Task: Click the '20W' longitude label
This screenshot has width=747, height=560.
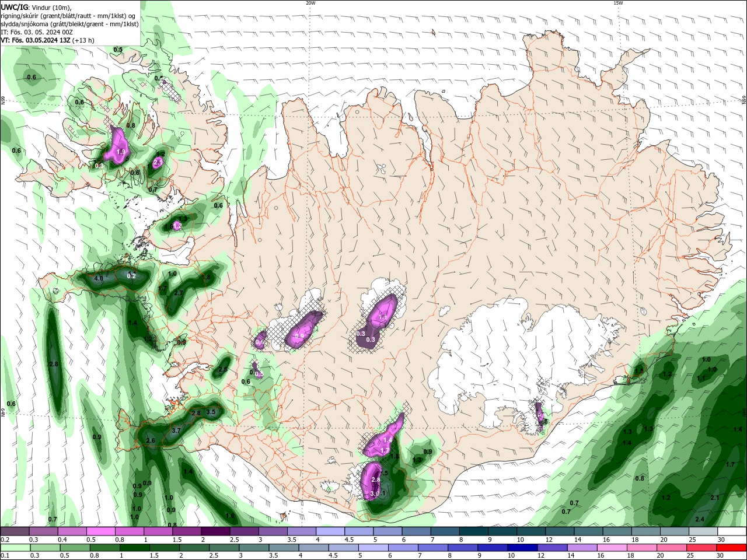Action: 310,3
